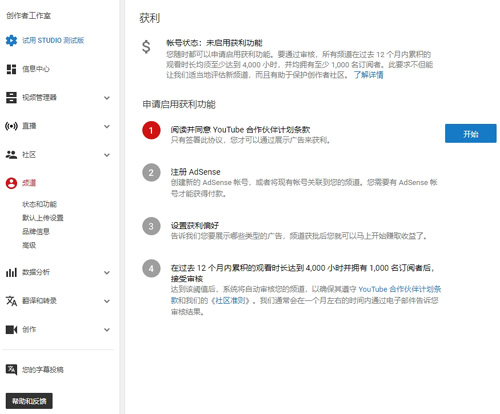
Task: Open the 了解详情 link
Action: point(368,75)
